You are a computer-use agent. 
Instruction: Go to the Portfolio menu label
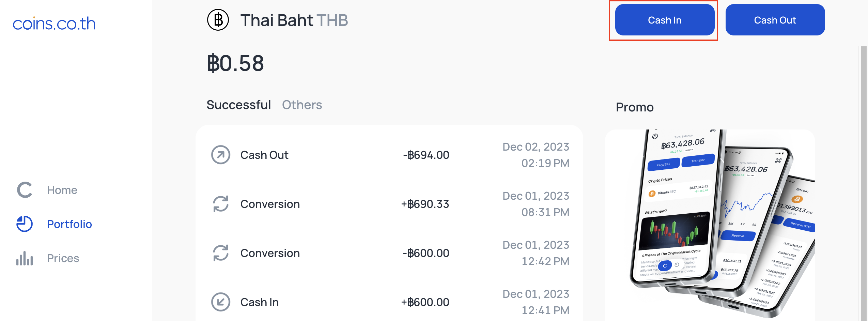tap(69, 224)
